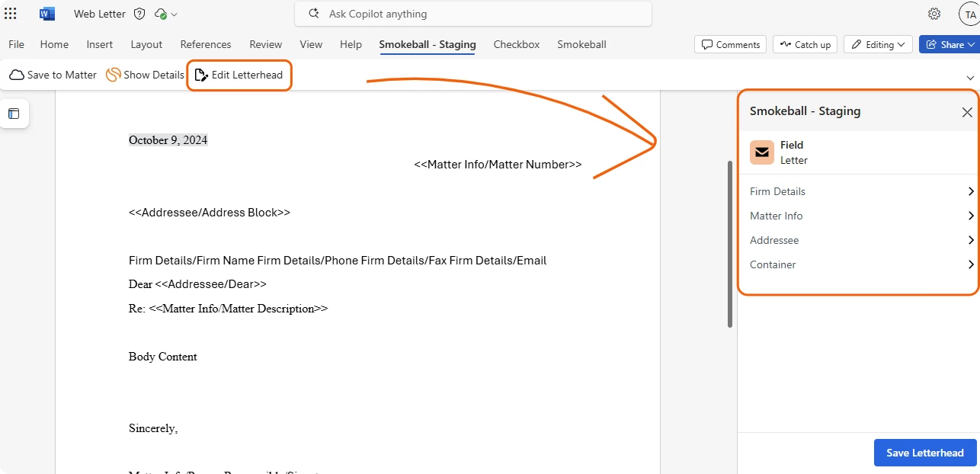Click the Dear Addressee line
Screen dimensions: 980x474
pos(197,284)
